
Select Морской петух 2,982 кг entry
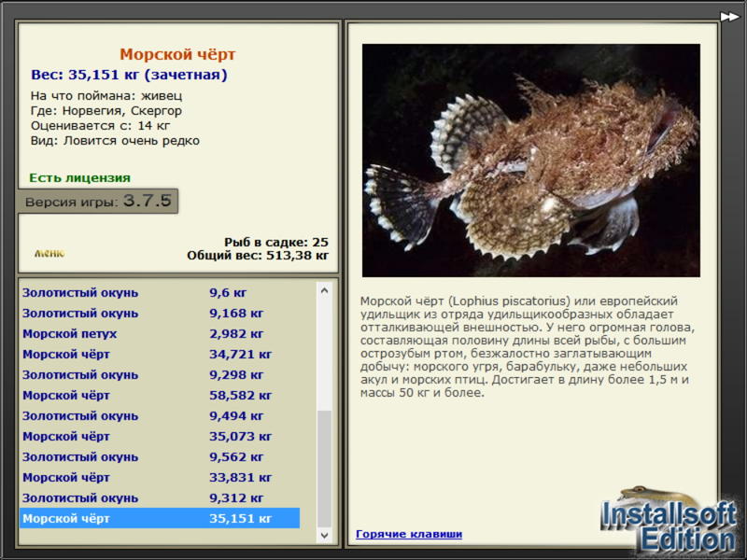(160, 334)
